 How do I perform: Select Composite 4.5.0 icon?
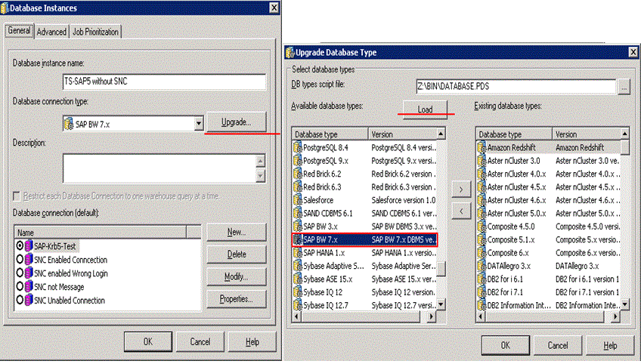pos(482,226)
